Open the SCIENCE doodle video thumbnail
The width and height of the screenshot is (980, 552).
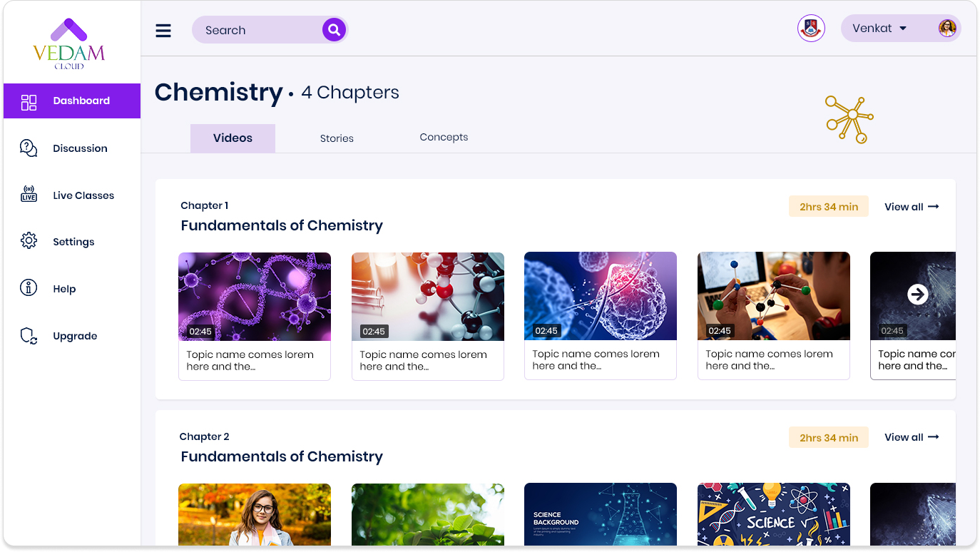tap(774, 514)
